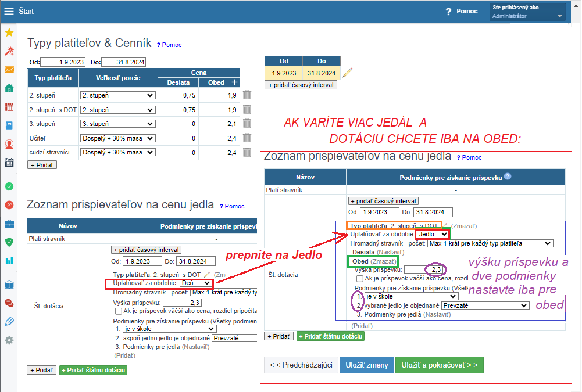Click the 'Veľkosť porcie' column header
Screen dimensions: 582x392
point(118,78)
